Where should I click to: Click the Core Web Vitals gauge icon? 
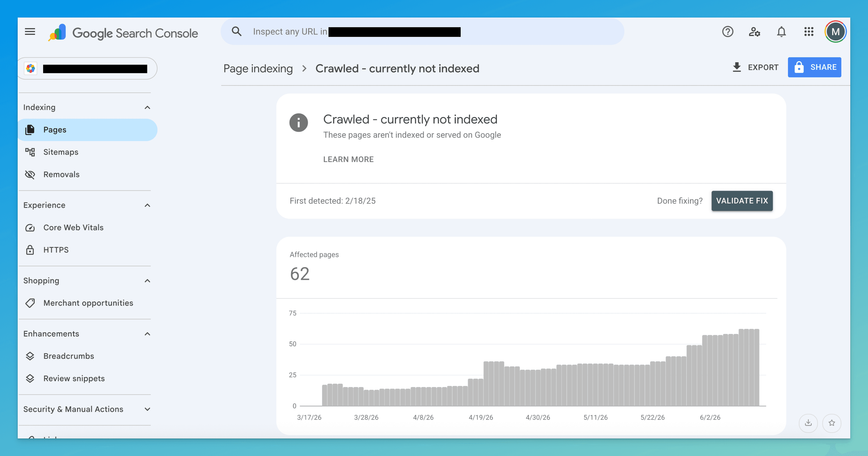click(x=30, y=228)
